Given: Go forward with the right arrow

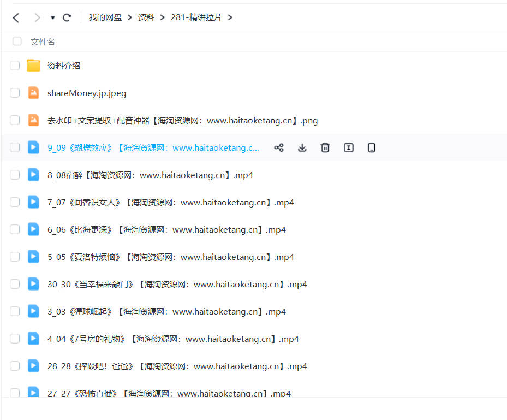Looking at the screenshot, I should coord(37,17).
